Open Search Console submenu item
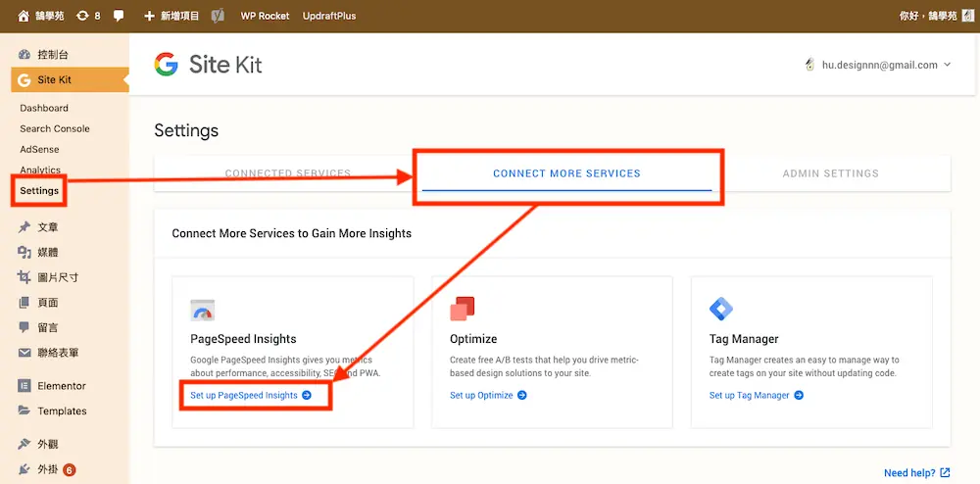 54,128
